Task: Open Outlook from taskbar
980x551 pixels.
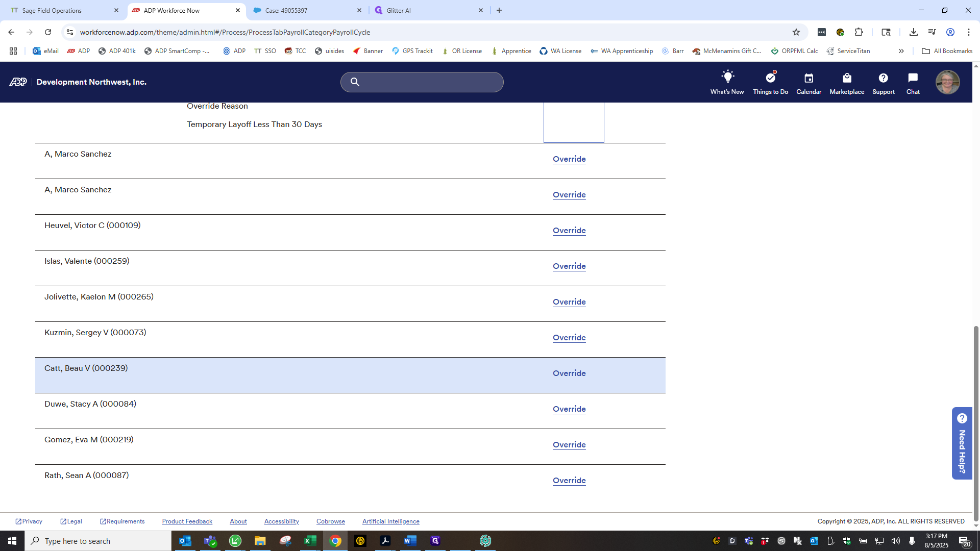Action: [x=185, y=541]
